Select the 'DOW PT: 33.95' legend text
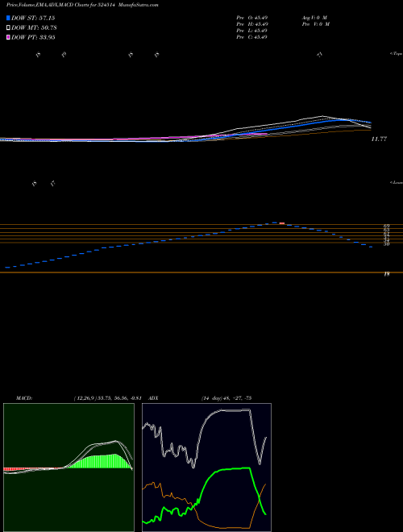 click(33, 37)
